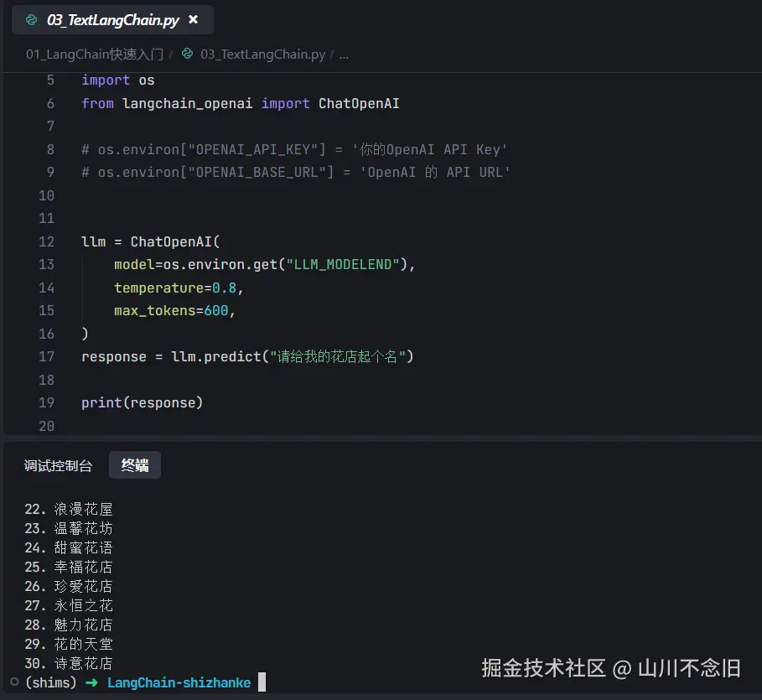Click terminal output '26. 珍爱花店'
The height and width of the screenshot is (700, 762).
tap(69, 586)
